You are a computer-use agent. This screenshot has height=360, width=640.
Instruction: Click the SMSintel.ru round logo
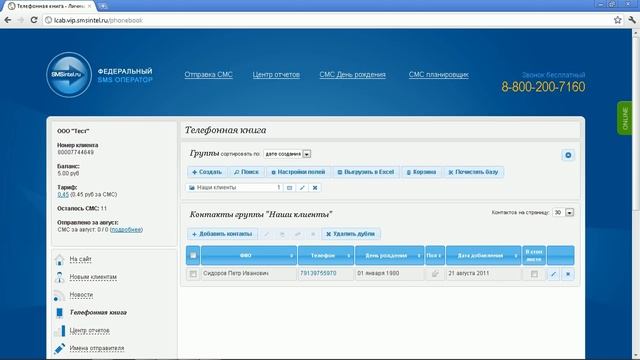click(x=69, y=75)
